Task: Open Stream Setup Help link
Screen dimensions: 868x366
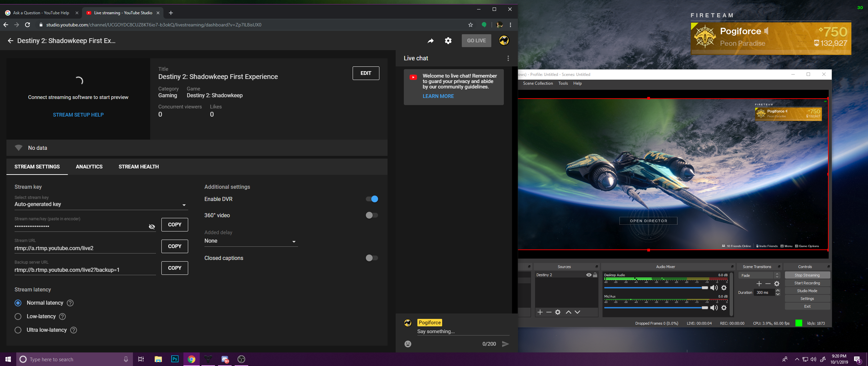Action: pyautogui.click(x=78, y=115)
